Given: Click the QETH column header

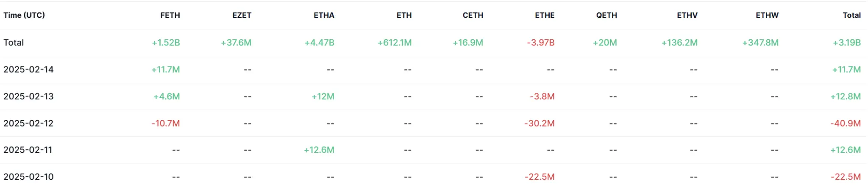Looking at the screenshot, I should click(x=606, y=15).
